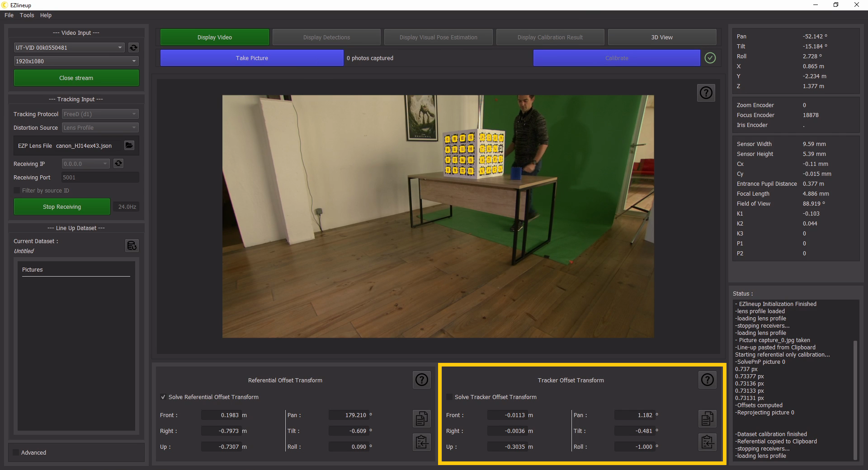
Task: Switch to the 3D View tab
Action: 662,37
